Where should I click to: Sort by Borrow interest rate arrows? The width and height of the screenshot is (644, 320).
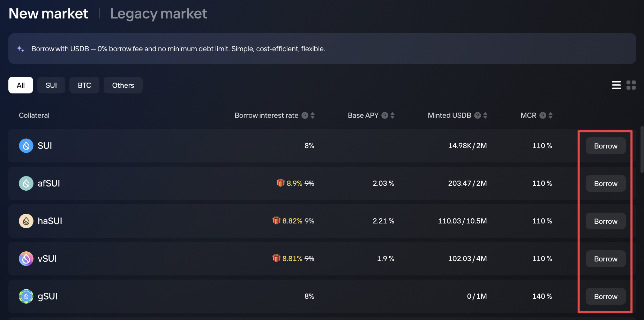(313, 115)
